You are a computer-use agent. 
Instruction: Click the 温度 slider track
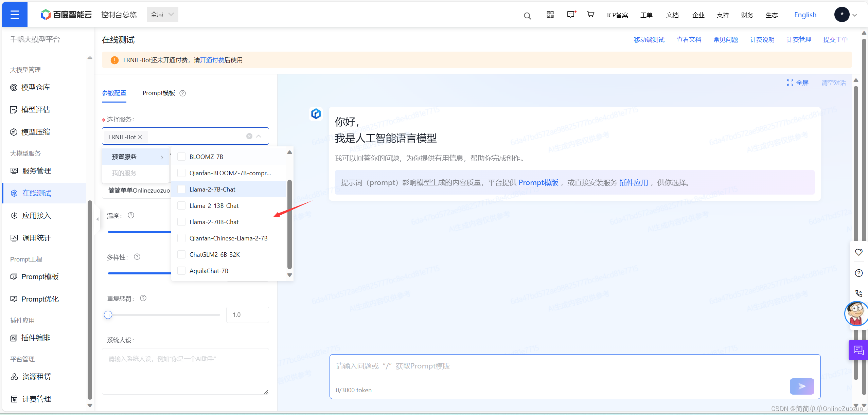pos(140,232)
